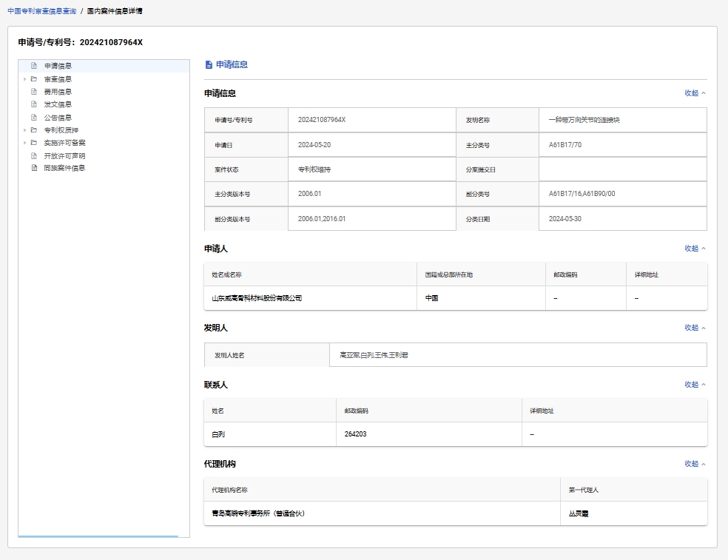728x560 pixels.
Task: Click inventor names 高亚军,白列,王伟,王利君
Action: coord(374,355)
